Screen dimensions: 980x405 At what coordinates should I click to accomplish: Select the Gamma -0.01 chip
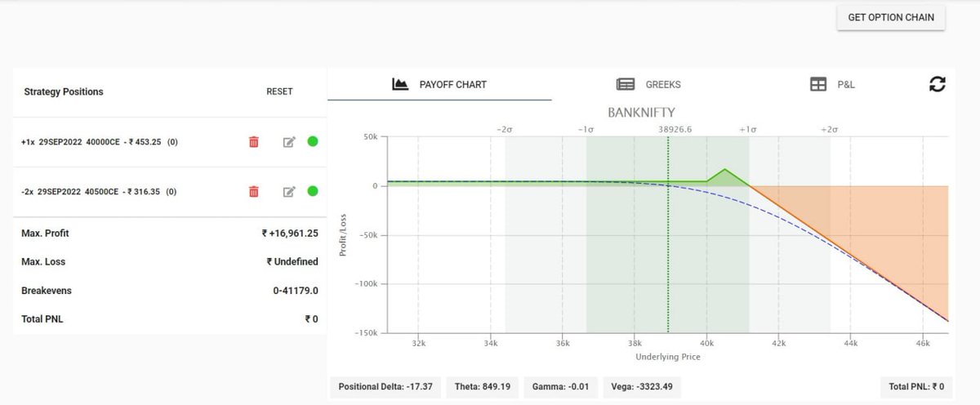click(x=560, y=387)
